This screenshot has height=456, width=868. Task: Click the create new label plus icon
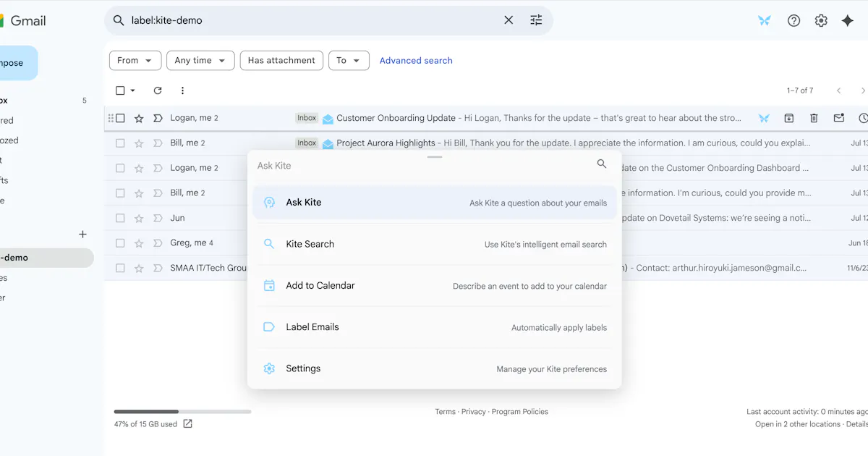[x=82, y=234]
